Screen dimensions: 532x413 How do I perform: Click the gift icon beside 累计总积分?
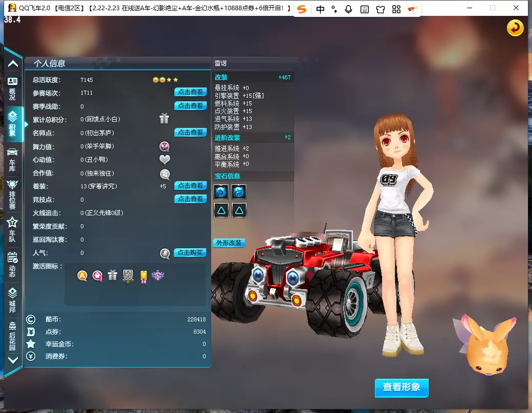[164, 118]
